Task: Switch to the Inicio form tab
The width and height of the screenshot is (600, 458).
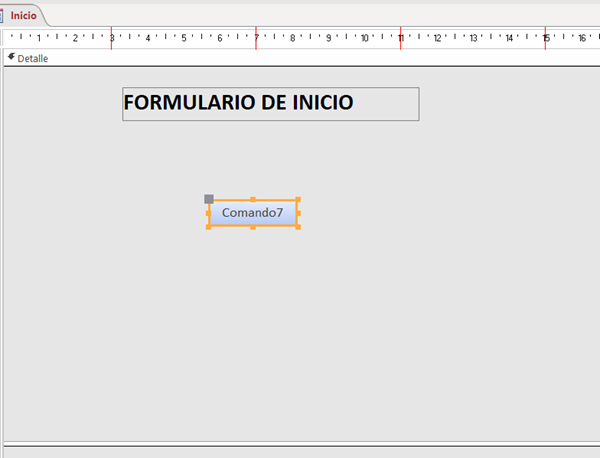Action: coord(23,16)
